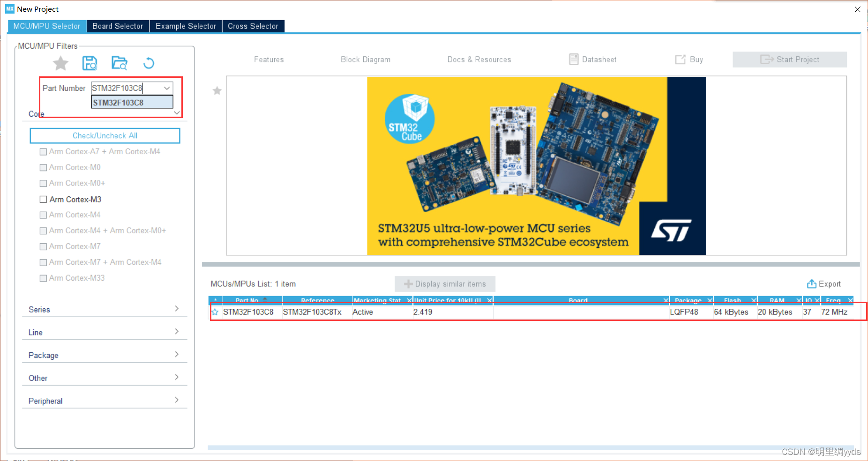
Task: Open the Part Number dropdown arrow
Action: (x=167, y=88)
